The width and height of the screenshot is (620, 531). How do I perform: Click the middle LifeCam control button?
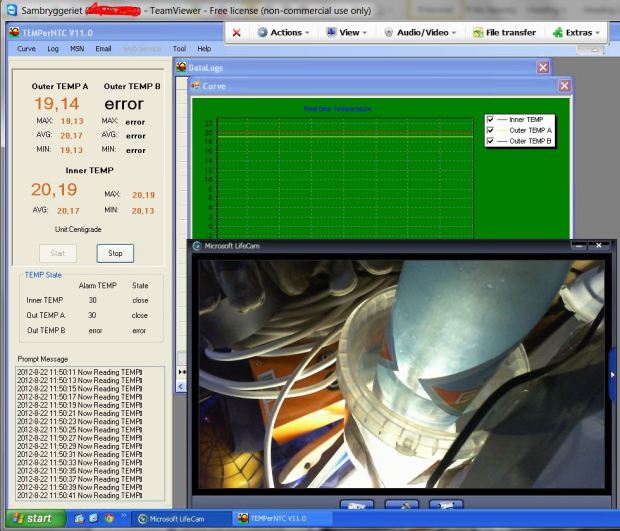tap(402, 506)
